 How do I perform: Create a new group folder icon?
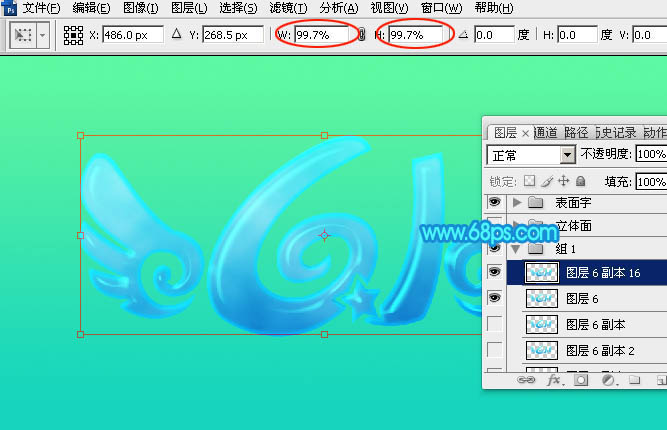pos(635,379)
